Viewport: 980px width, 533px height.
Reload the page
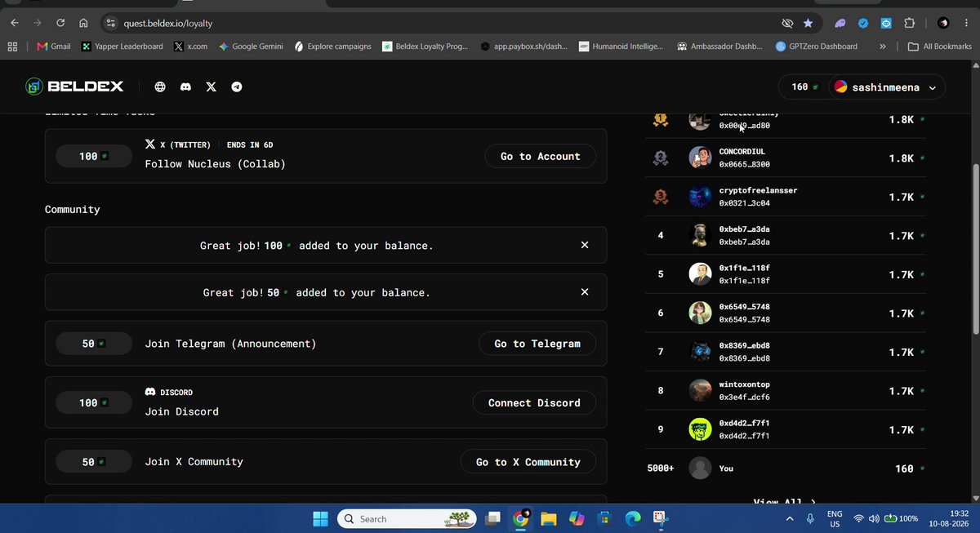[60, 23]
